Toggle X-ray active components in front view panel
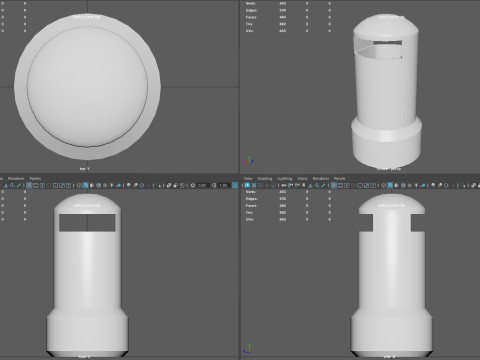 coord(175,185)
